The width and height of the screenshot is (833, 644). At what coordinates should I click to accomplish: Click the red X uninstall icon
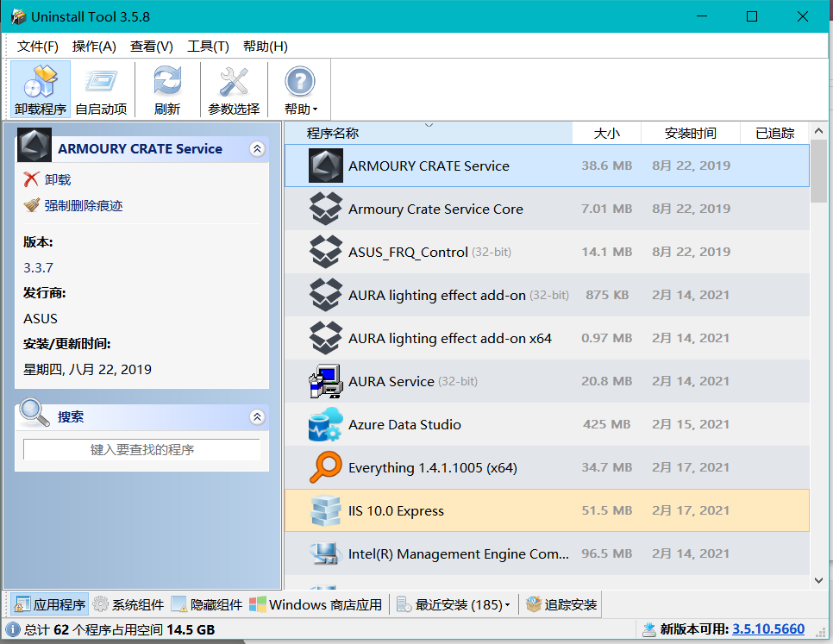click(x=31, y=179)
